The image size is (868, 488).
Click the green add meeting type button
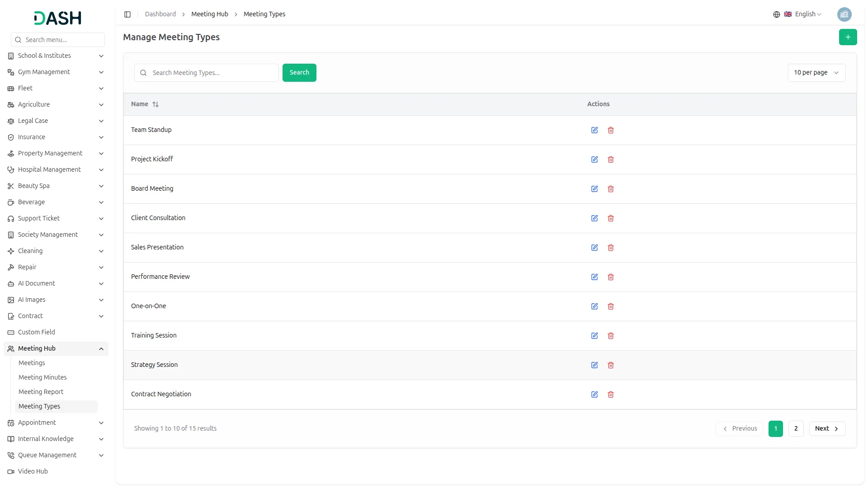848,37
